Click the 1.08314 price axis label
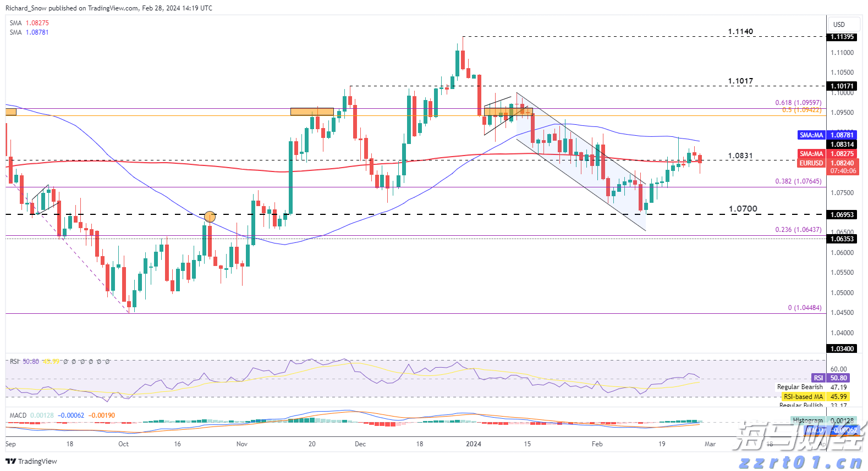The width and height of the screenshot is (868, 471). (842, 145)
